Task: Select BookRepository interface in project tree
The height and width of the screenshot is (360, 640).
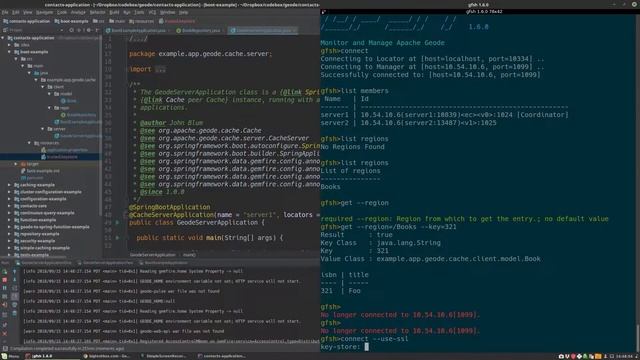Action: tap(78, 115)
